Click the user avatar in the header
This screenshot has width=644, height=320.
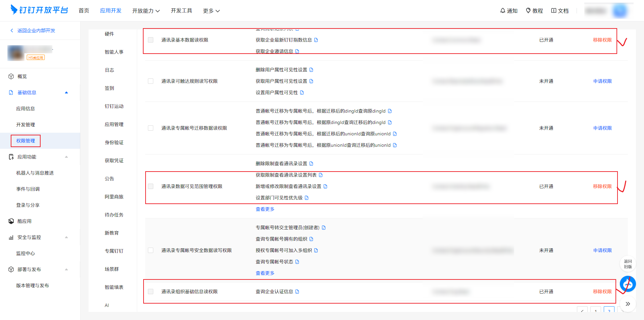pos(620,11)
